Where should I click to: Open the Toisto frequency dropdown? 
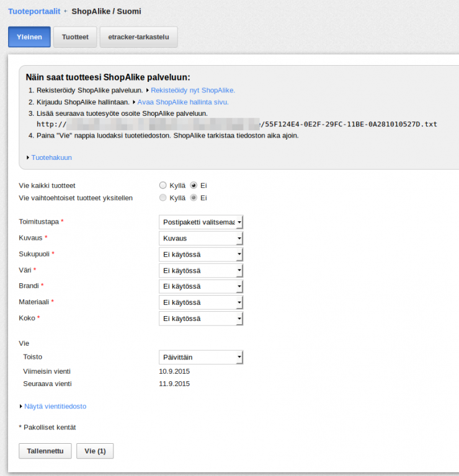tap(201, 357)
